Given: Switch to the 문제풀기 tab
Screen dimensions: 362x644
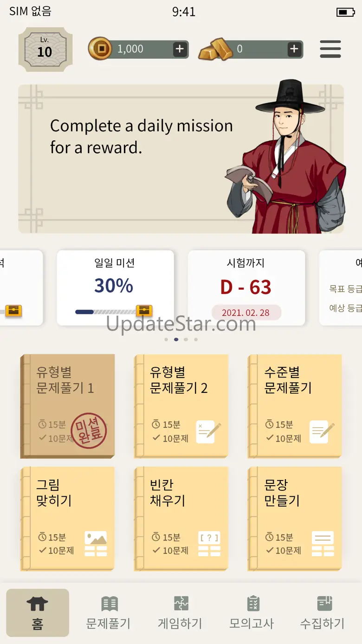Looking at the screenshot, I should click(x=109, y=613).
